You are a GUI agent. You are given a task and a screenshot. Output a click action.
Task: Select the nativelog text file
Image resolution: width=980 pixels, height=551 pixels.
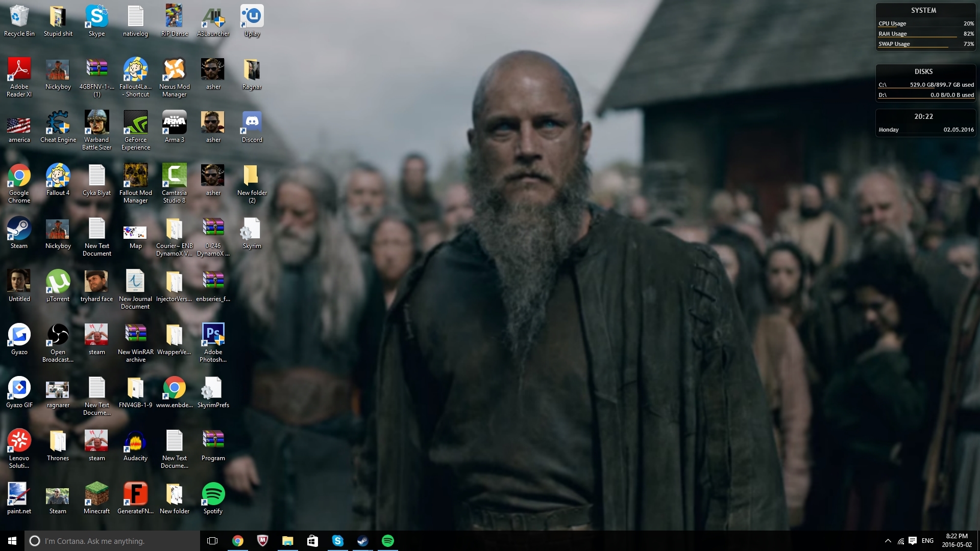click(x=135, y=21)
